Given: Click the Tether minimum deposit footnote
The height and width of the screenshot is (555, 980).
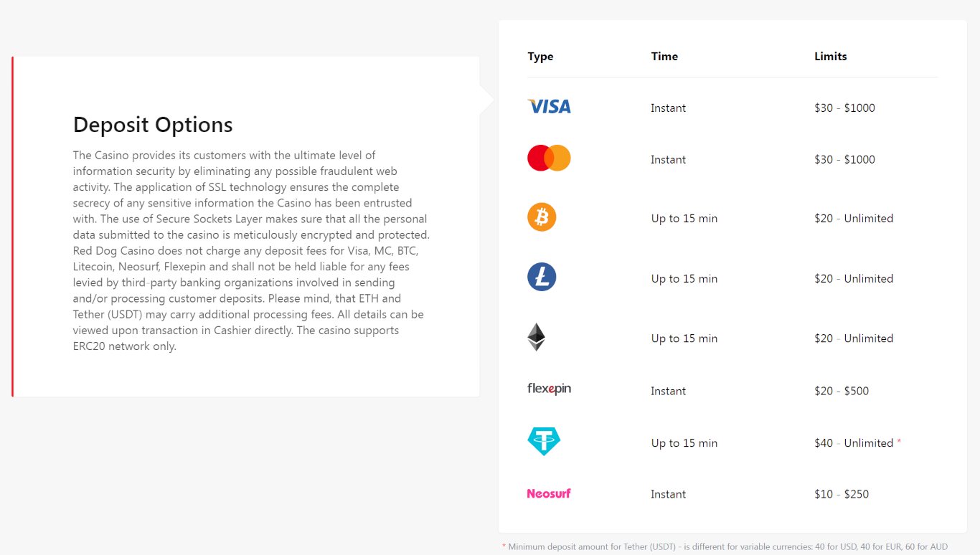Looking at the screenshot, I should click(725, 546).
